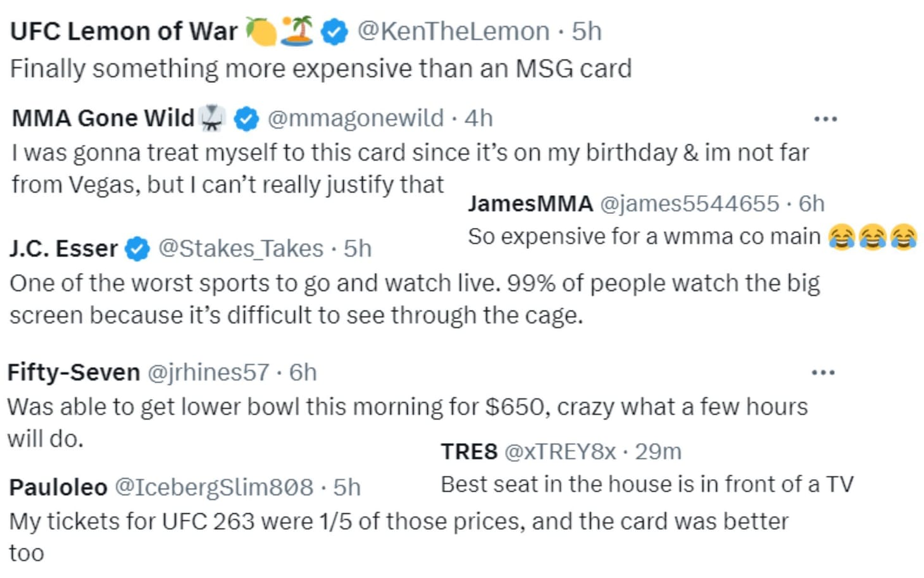The image size is (924, 578).
Task: Open more options on Fifty-Seven tweet
Action: pyautogui.click(x=823, y=373)
